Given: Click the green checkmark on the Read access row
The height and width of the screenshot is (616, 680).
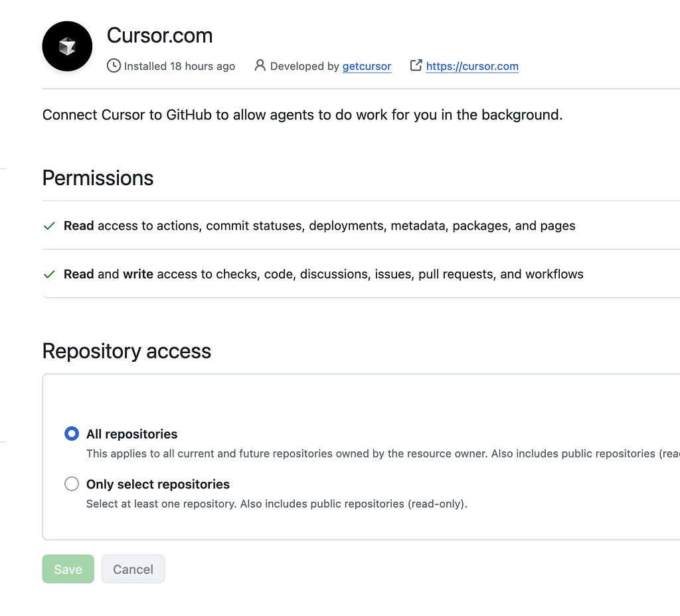Looking at the screenshot, I should 48,226.
